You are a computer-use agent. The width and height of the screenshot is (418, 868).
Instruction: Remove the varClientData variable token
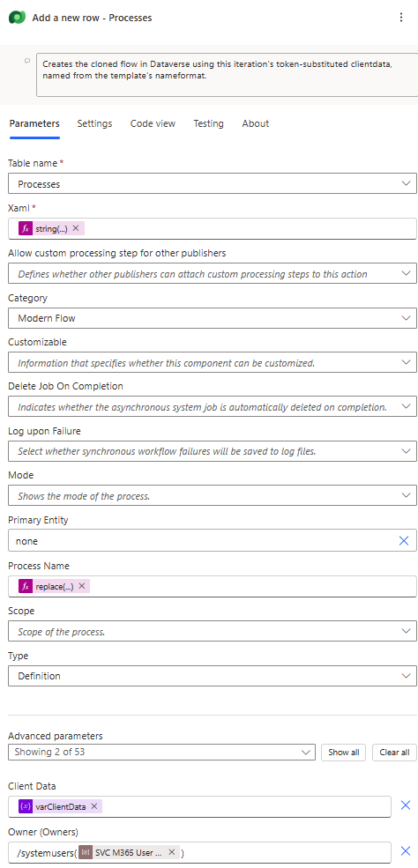[x=94, y=806]
